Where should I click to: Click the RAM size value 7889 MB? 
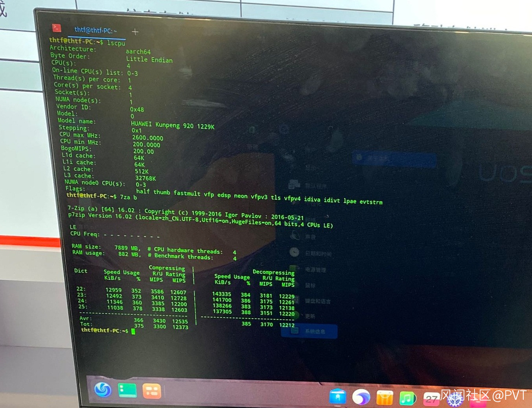click(x=127, y=248)
